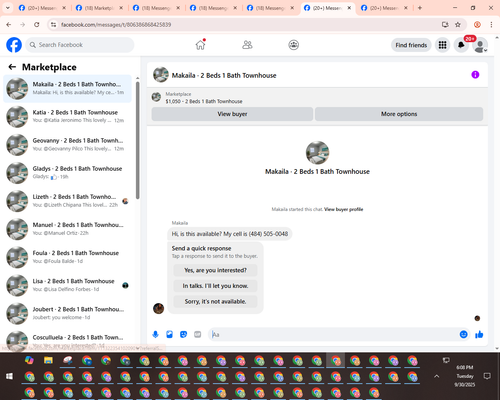The height and width of the screenshot is (400, 500).
Task: Click Makaila's message with phone number
Action: click(230, 234)
